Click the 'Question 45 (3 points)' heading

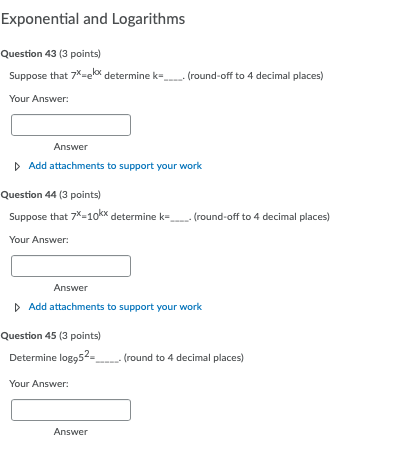click(51, 336)
